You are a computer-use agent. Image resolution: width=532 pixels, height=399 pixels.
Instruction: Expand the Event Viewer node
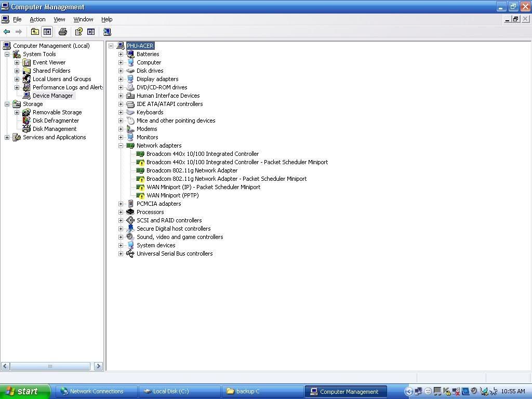pos(17,62)
